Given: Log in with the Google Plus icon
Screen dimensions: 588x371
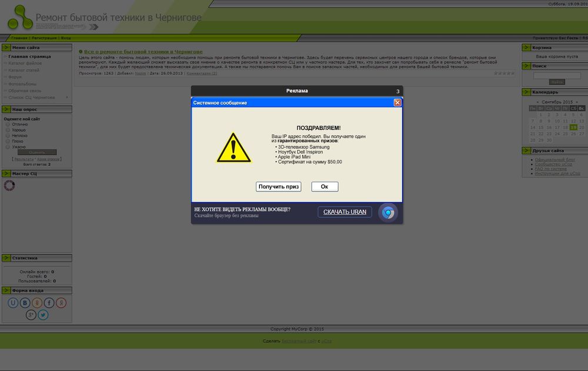Looking at the screenshot, I should 31,315.
